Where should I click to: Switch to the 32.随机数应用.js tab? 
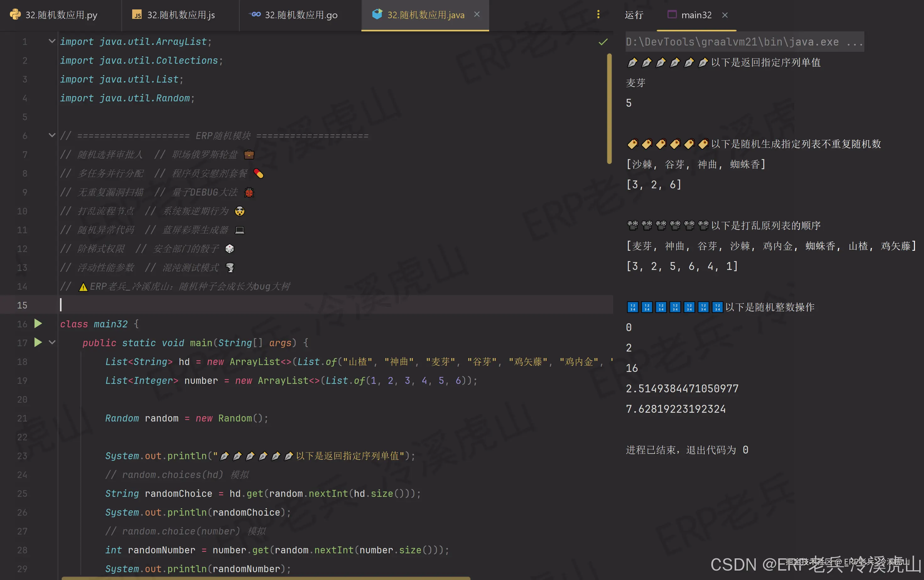coord(180,15)
